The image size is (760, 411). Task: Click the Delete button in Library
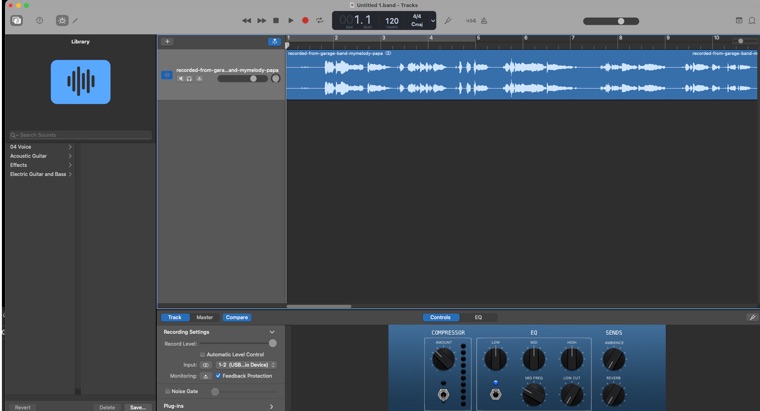coord(107,407)
